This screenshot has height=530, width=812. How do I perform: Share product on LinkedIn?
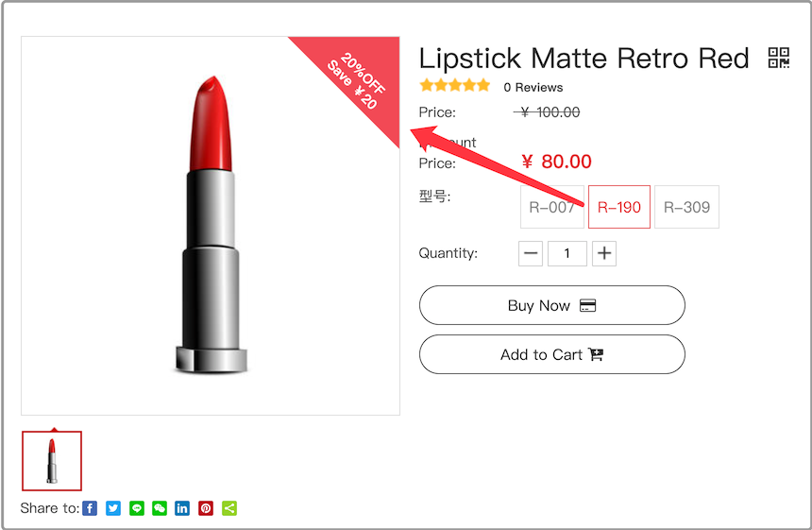(x=182, y=508)
